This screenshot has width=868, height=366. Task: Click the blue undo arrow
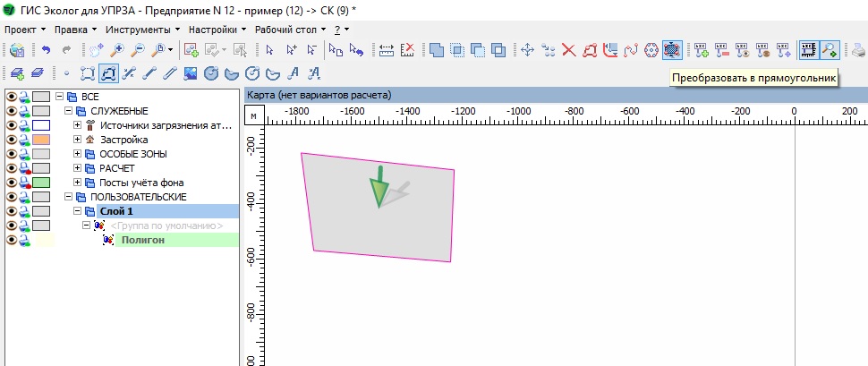pyautogui.click(x=47, y=51)
